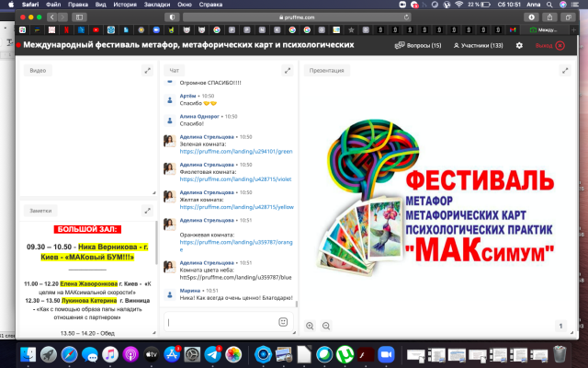
Task: Open the Questions (15) list
Action: point(418,45)
